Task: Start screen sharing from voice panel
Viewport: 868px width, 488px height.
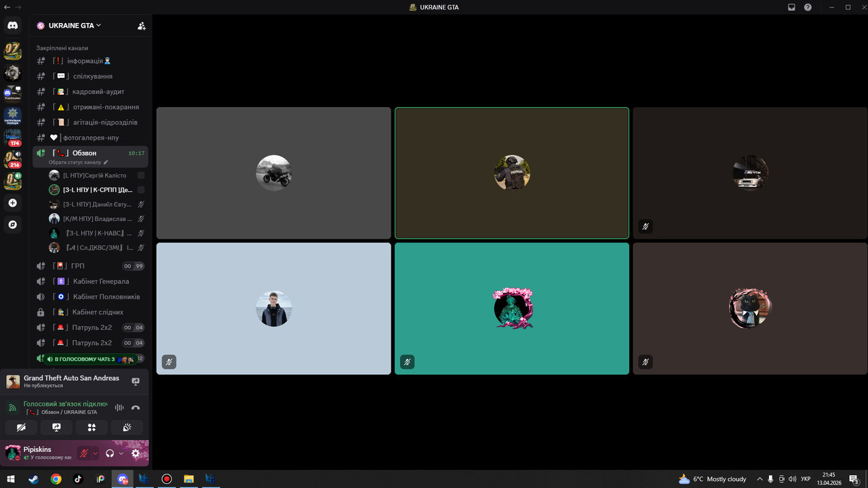Action: (56, 427)
